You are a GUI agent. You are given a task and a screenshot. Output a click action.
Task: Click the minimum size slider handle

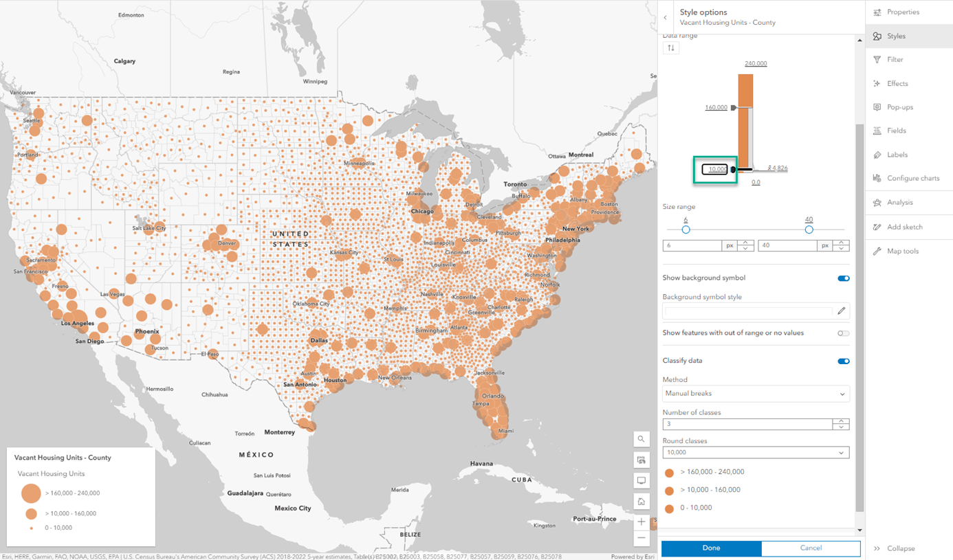(x=686, y=229)
